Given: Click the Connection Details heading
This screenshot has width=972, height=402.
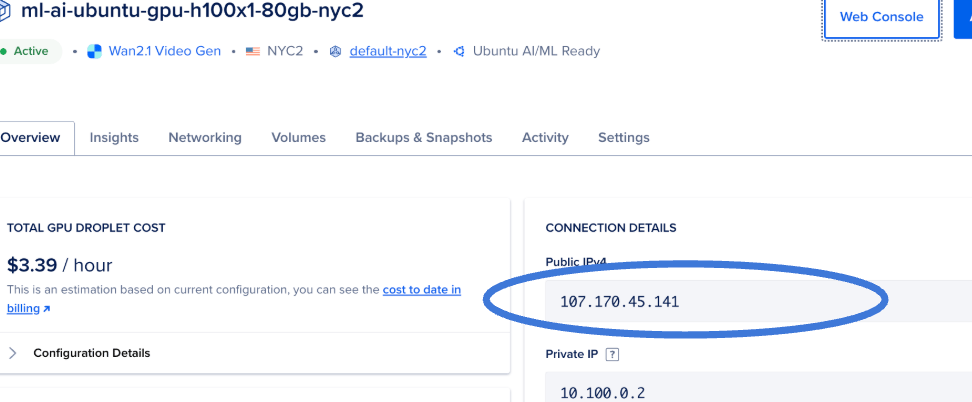Looking at the screenshot, I should click(611, 228).
